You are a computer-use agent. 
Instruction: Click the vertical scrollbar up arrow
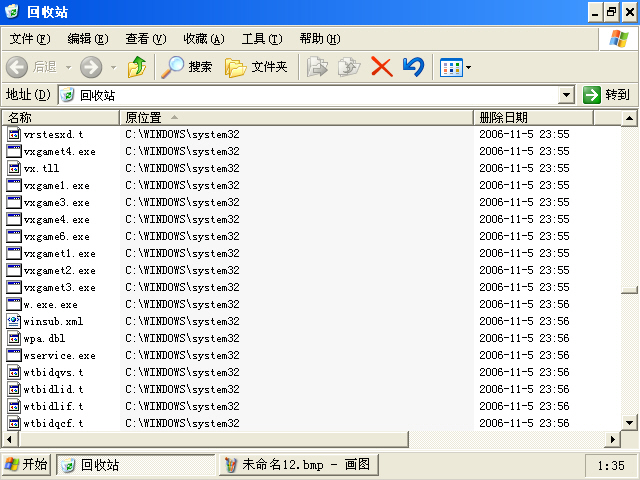629,118
